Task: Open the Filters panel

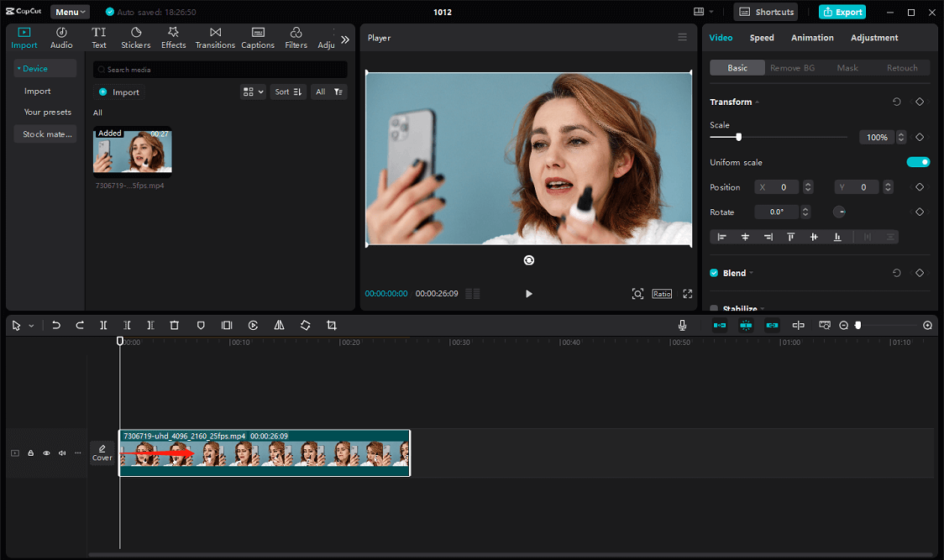Action: click(296, 38)
